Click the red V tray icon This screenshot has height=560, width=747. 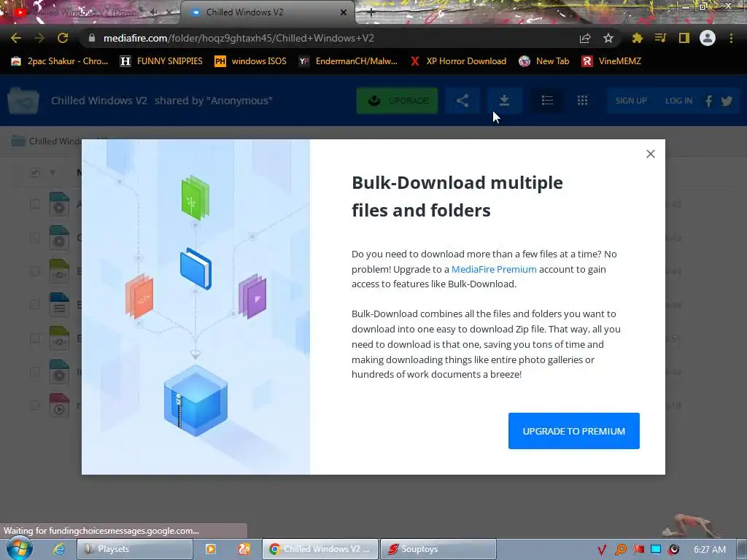[x=601, y=550]
